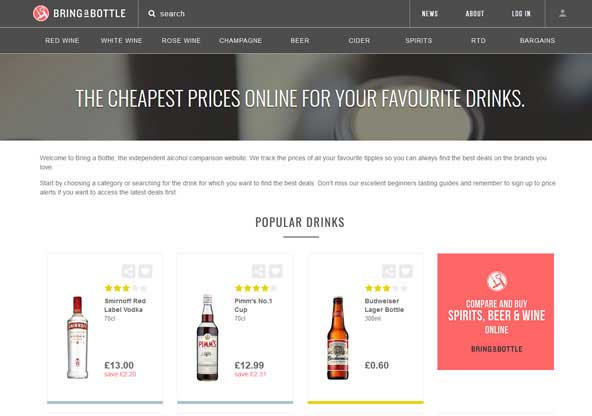Open the Budweiser Lager Bottle title
The height and width of the screenshot is (416, 592).
[384, 305]
